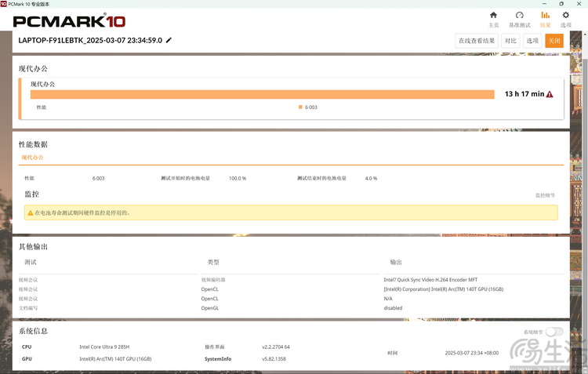The width and height of the screenshot is (588, 374).
Task: Click the result name LAPTOP-F91LEBTK_2025-03-07 23:34:59.0
Action: tap(90, 40)
